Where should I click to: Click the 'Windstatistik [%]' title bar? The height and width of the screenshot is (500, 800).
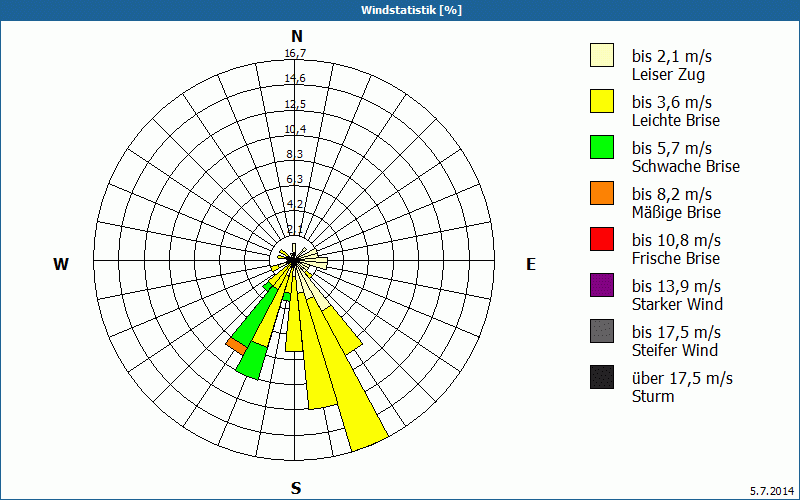pos(400,10)
